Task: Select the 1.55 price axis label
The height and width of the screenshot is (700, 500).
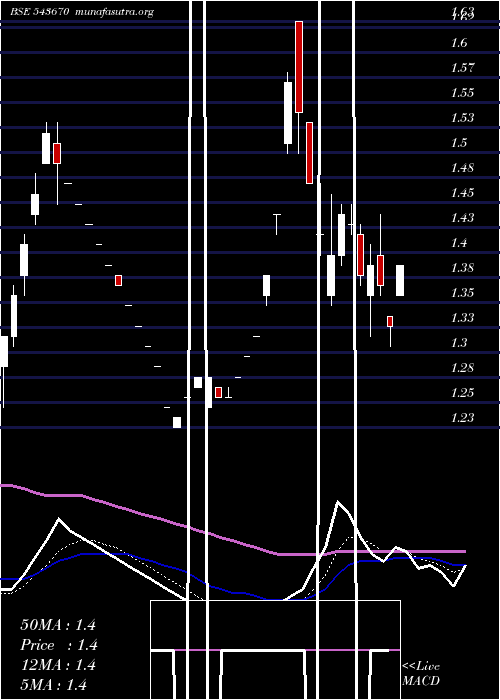Action: pyautogui.click(x=462, y=93)
